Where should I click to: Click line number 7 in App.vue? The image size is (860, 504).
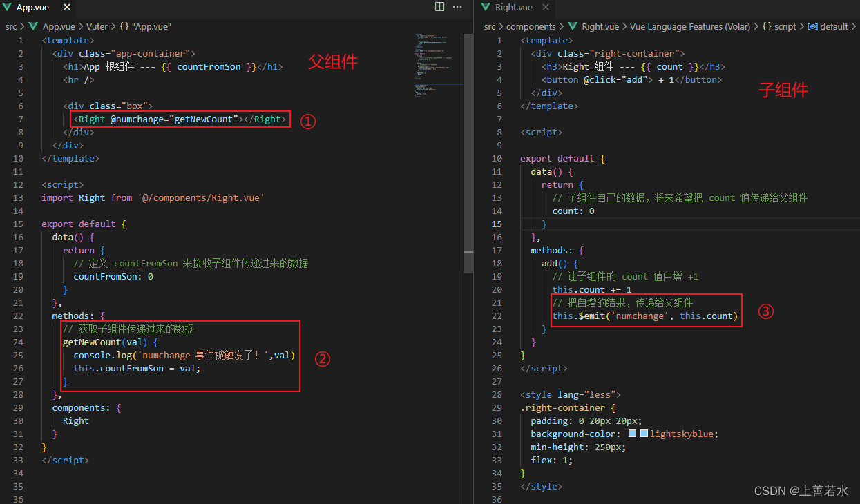point(21,119)
